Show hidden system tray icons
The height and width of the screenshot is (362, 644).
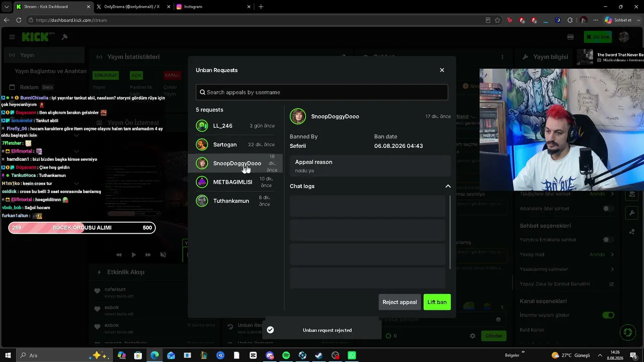click(x=600, y=355)
